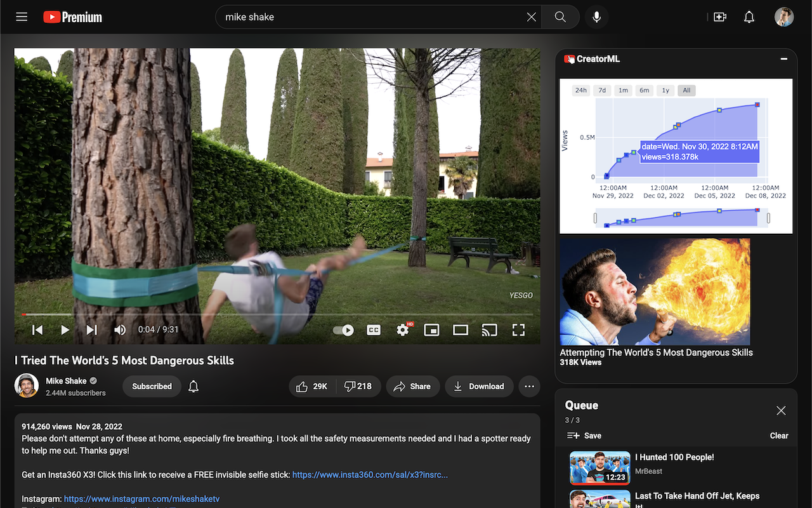Image resolution: width=812 pixels, height=508 pixels.
Task: Open the Instagram mikeshaketv link
Action: [x=141, y=499]
